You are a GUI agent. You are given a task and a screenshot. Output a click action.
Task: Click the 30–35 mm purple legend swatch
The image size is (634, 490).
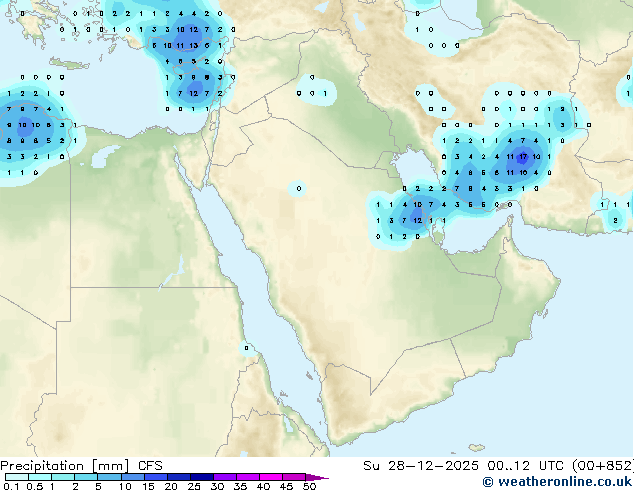[225, 477]
